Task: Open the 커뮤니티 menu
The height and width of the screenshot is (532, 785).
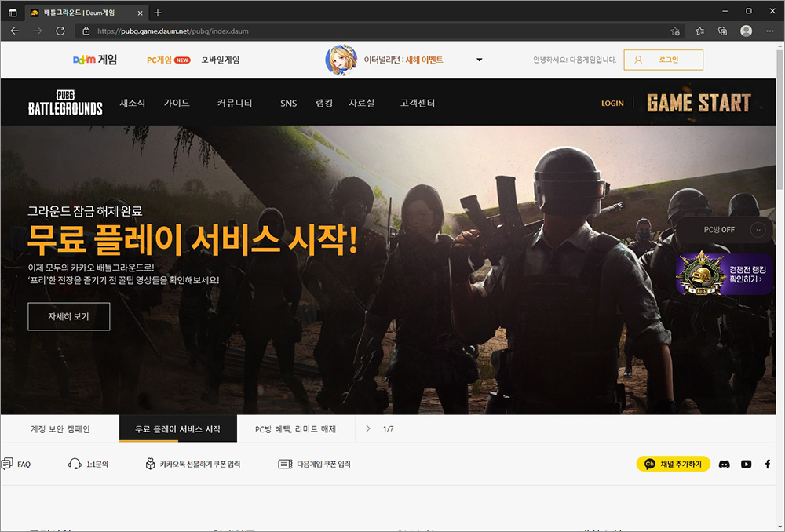Action: [x=234, y=103]
